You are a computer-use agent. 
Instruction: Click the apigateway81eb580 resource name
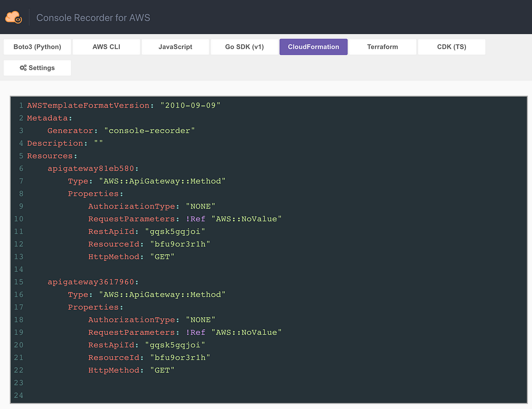(x=91, y=169)
